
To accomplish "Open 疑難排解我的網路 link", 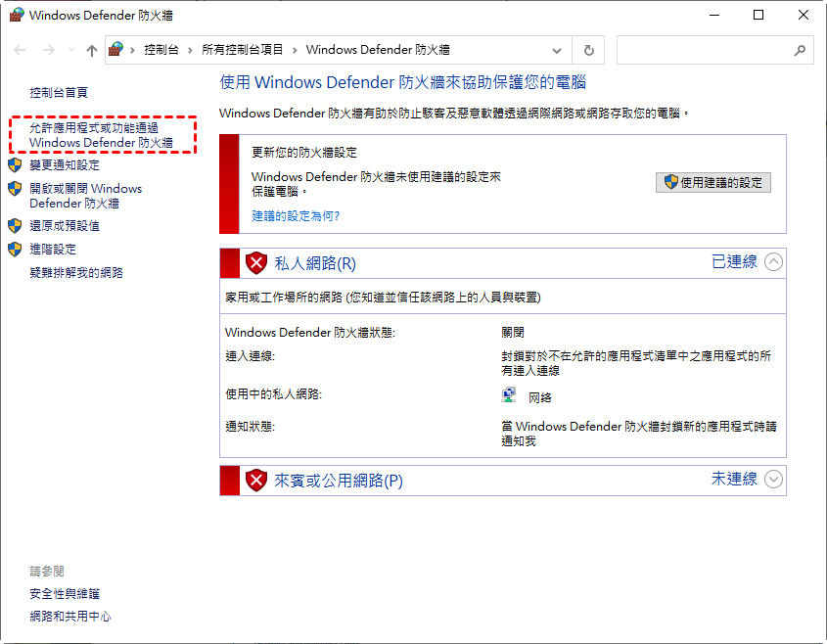I will 76,273.
